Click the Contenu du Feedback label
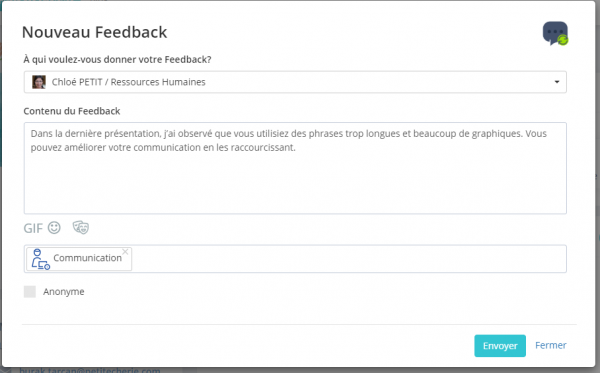This screenshot has width=600, height=373. click(x=72, y=111)
